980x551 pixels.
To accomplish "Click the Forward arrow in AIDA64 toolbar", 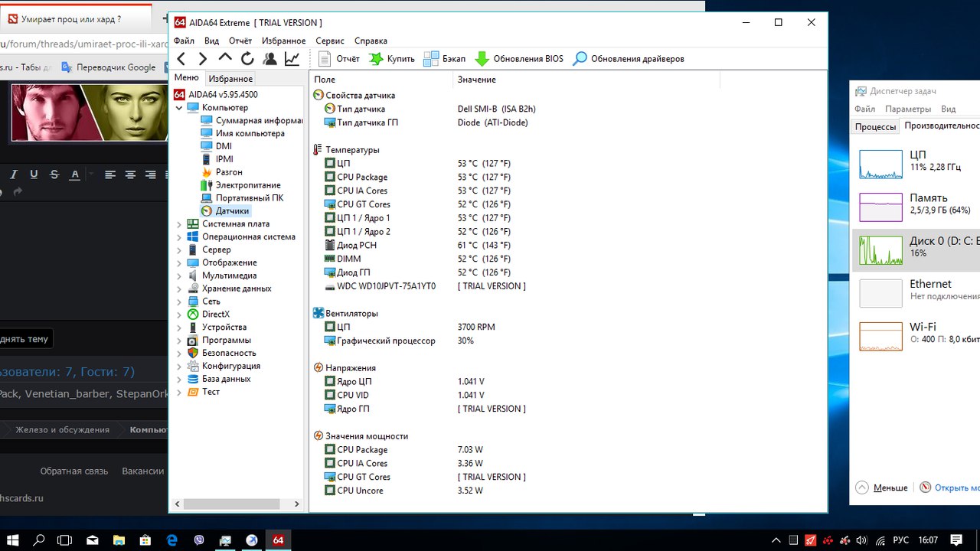I will click(x=203, y=59).
